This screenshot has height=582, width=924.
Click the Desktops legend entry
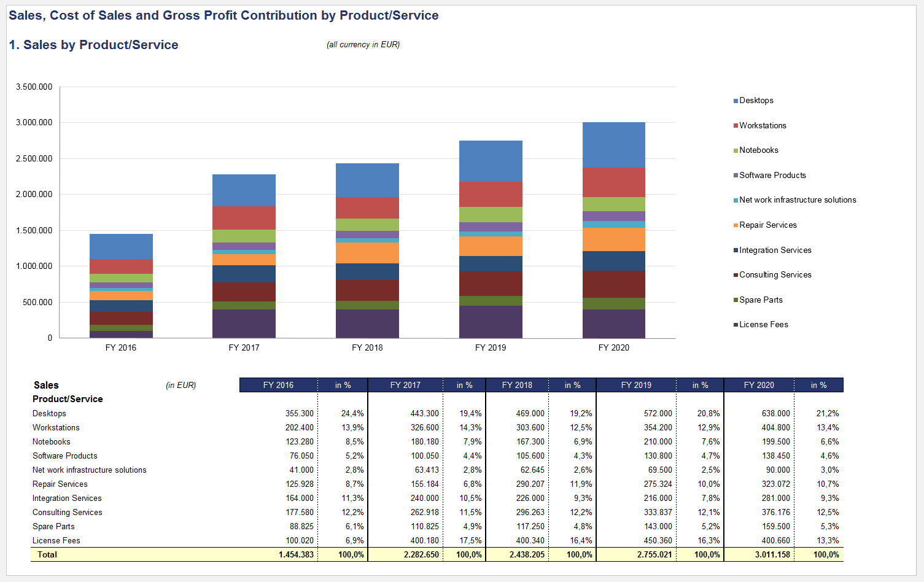pos(756,101)
